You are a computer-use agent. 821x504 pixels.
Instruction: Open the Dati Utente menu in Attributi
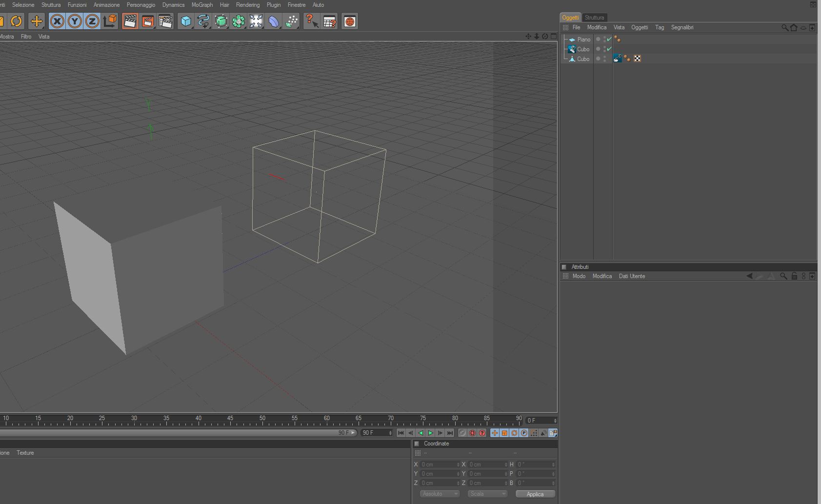coord(632,276)
